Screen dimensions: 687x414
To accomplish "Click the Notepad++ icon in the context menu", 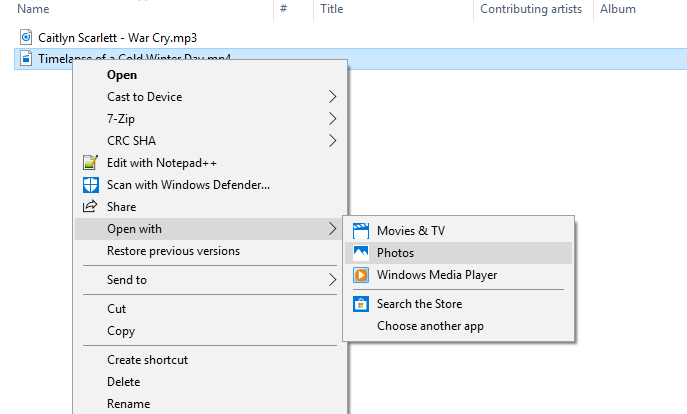I will pos(91,163).
